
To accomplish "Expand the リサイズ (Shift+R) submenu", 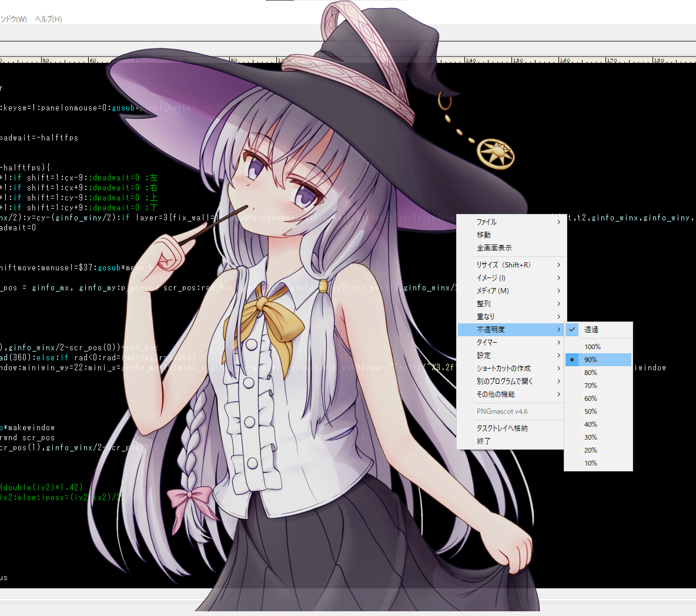I will (511, 265).
